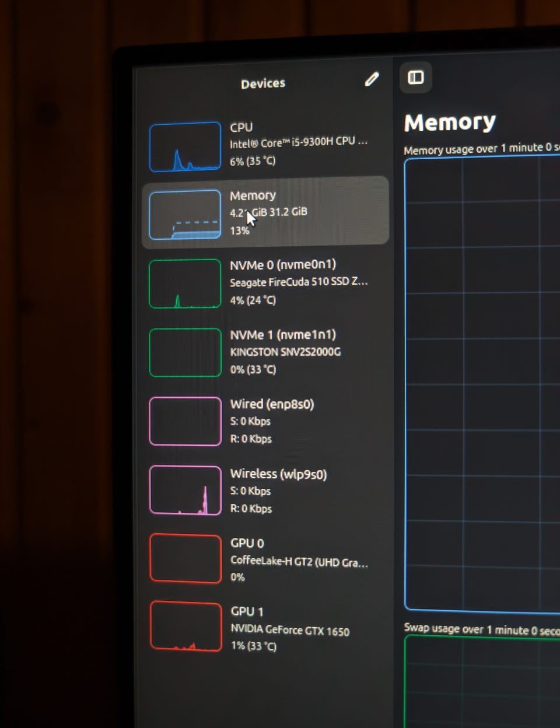The width and height of the screenshot is (560, 728).
Task: Click Seagate FireCuda 510 SSD text
Action: (299, 282)
